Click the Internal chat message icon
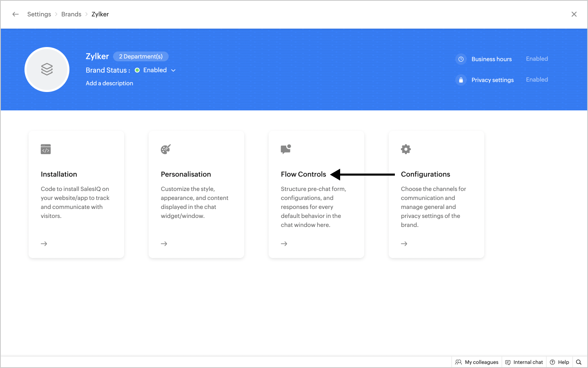Screen dimensions: 588x368 click(508, 362)
